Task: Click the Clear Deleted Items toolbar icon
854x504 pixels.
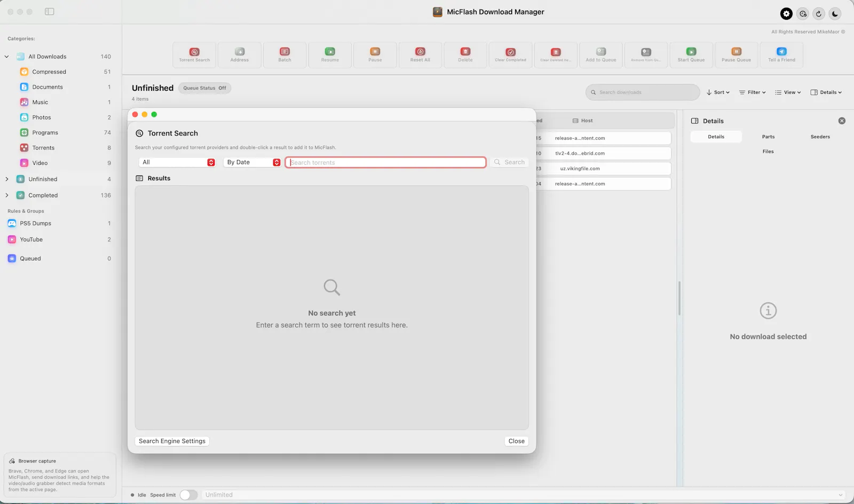Action: [556, 55]
